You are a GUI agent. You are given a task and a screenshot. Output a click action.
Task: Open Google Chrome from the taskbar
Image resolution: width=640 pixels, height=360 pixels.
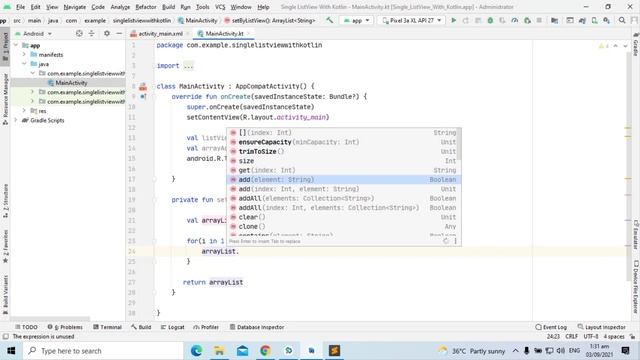[265, 351]
